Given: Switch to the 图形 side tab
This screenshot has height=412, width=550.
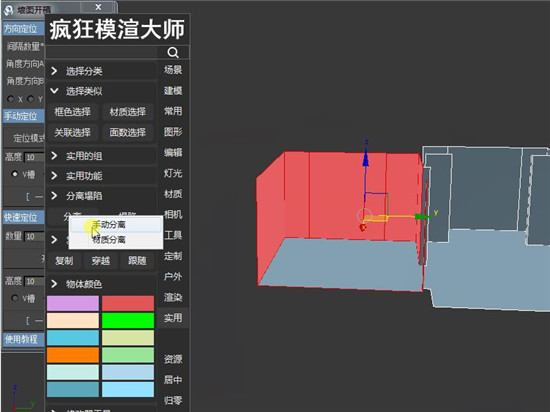Looking at the screenshot, I should coord(173,132).
